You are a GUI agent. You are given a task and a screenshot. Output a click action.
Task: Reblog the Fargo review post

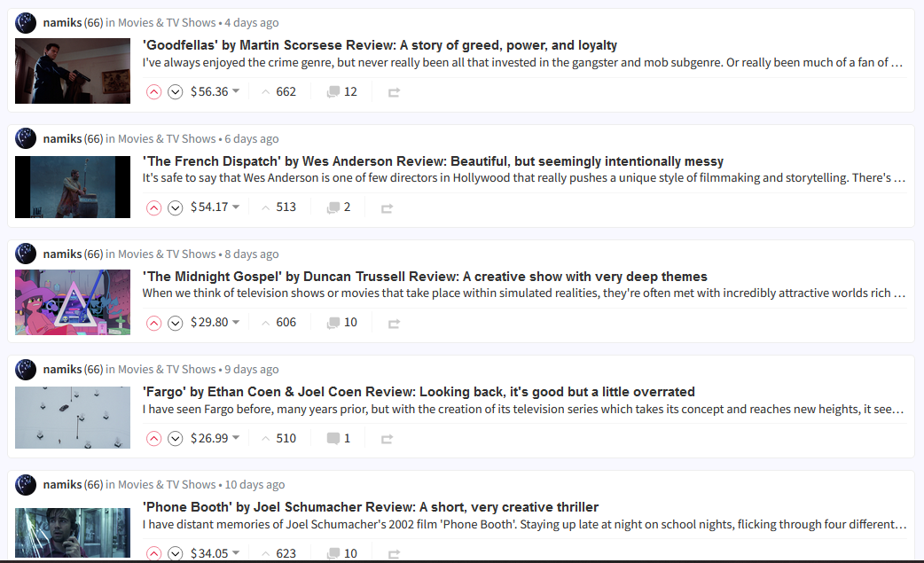pos(388,439)
